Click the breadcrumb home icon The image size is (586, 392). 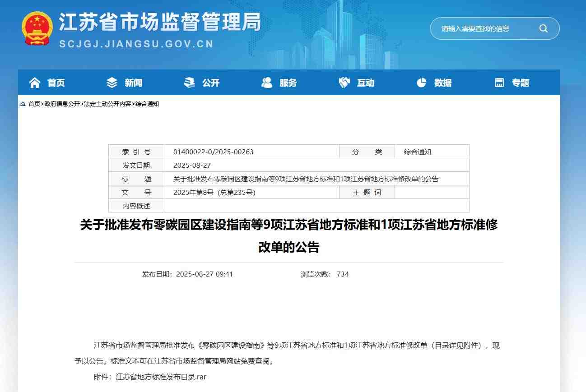point(23,104)
